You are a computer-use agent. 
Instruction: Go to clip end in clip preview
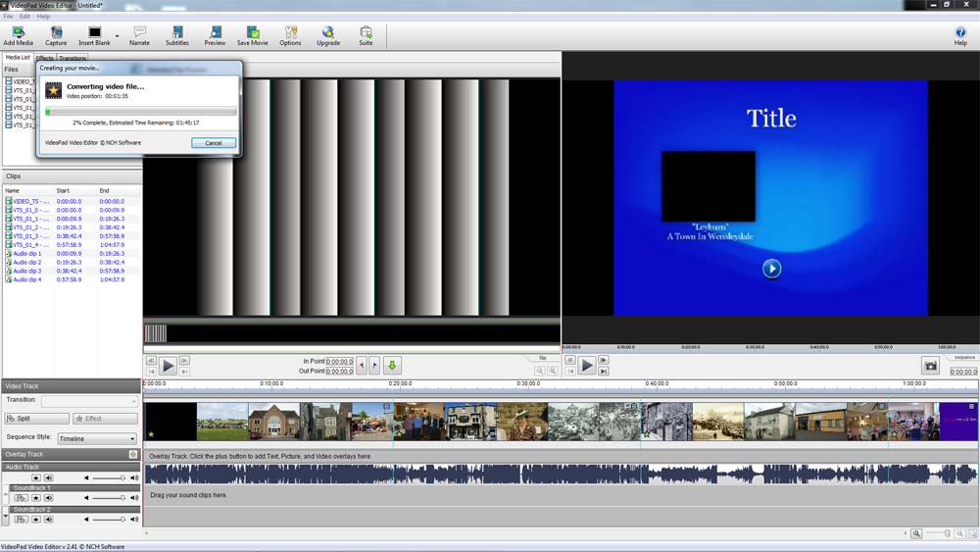tap(184, 372)
